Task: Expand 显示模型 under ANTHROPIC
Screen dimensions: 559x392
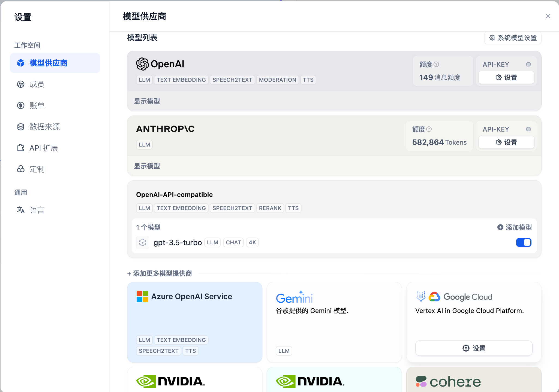Action: [x=147, y=166]
